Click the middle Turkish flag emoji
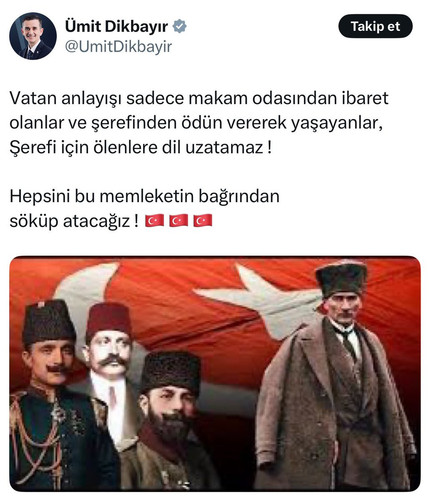This screenshot has width=430, height=500. (x=178, y=221)
